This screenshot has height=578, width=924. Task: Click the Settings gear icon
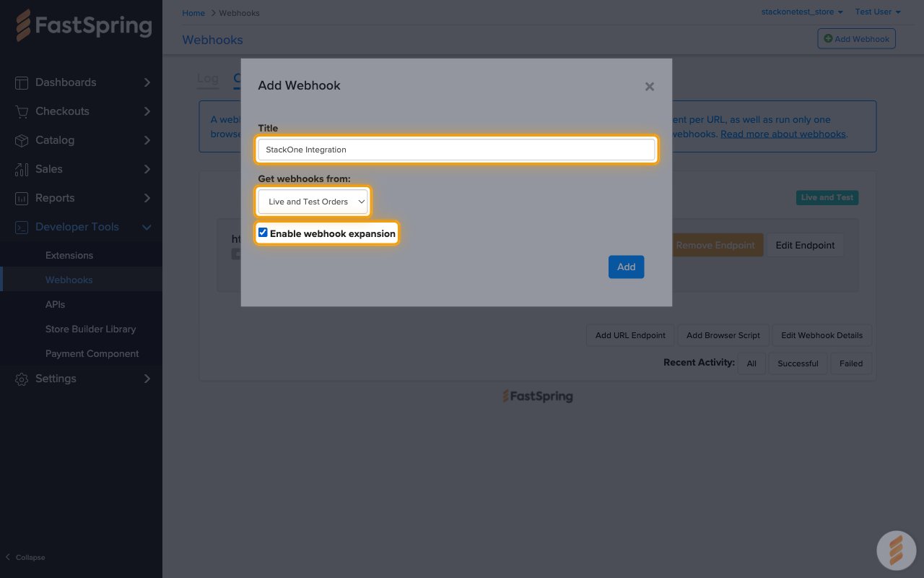click(22, 379)
